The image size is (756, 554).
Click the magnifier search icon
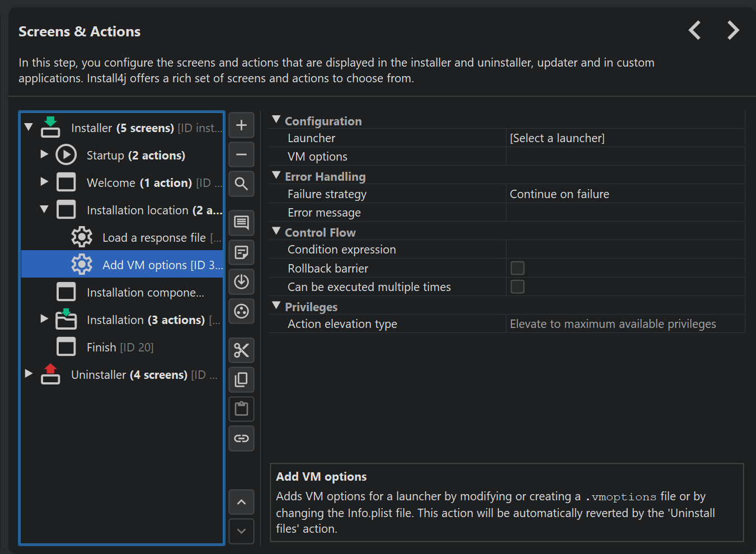tap(241, 184)
